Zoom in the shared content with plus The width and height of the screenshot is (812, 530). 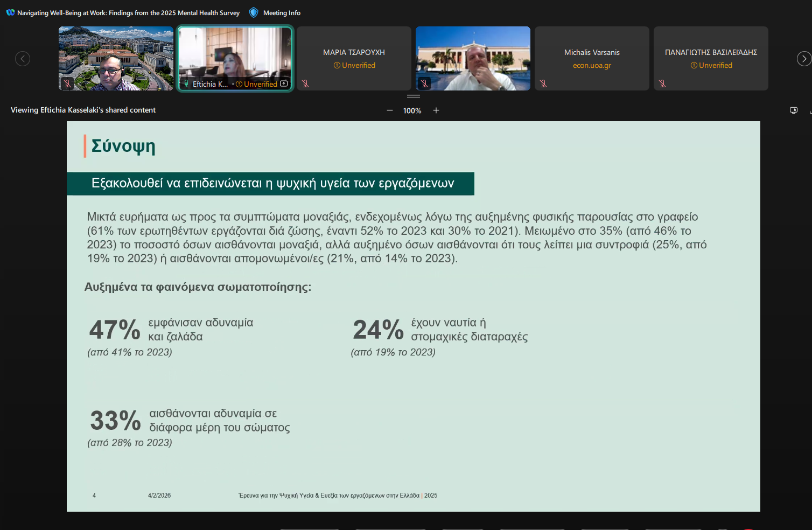[436, 110]
